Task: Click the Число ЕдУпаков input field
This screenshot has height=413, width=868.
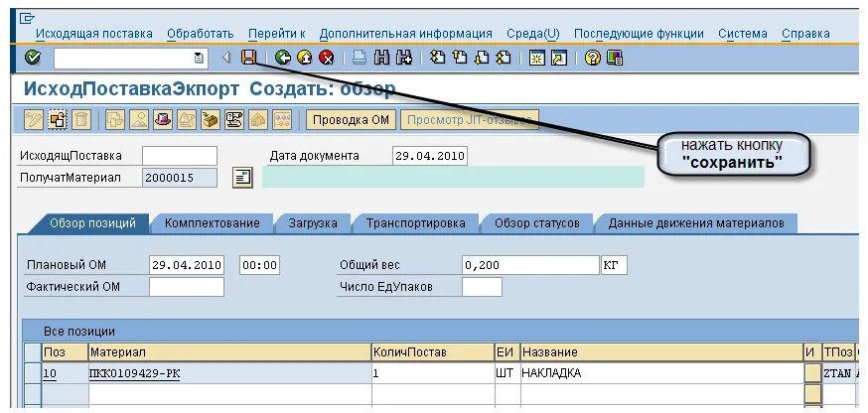Action: [x=482, y=287]
